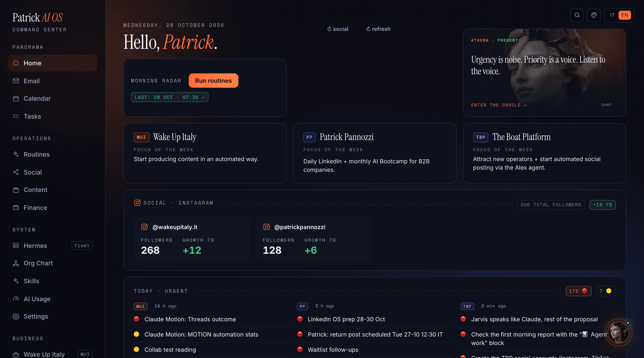The width and height of the screenshot is (644, 358).
Task: Open the Collab test reading task
Action: (211, 350)
